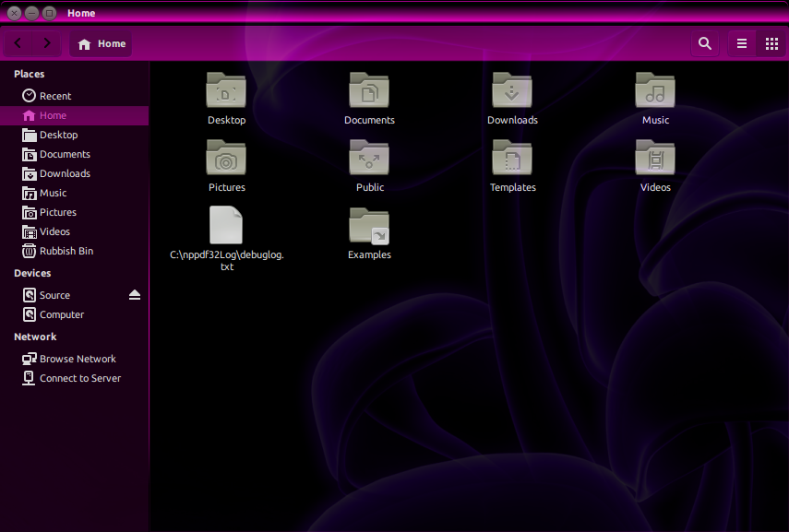Select the Videos folder icon in the file area
Viewport: 789px width, 532px height.
click(655, 158)
